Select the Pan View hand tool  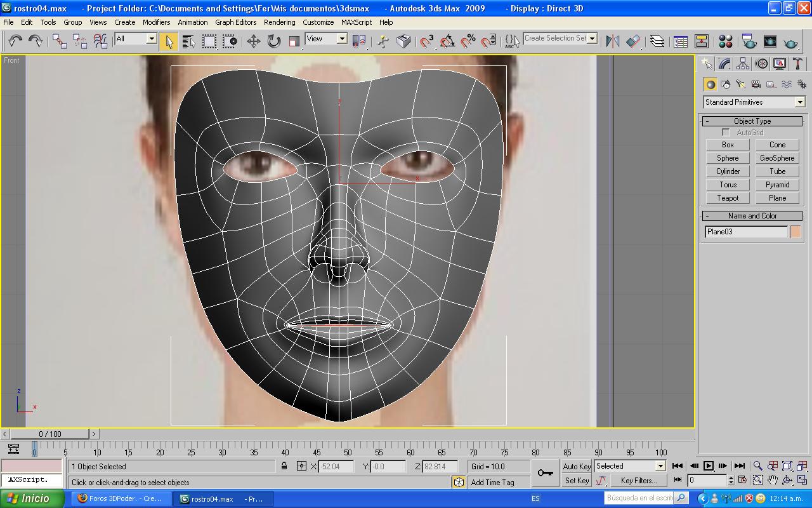tap(773, 481)
